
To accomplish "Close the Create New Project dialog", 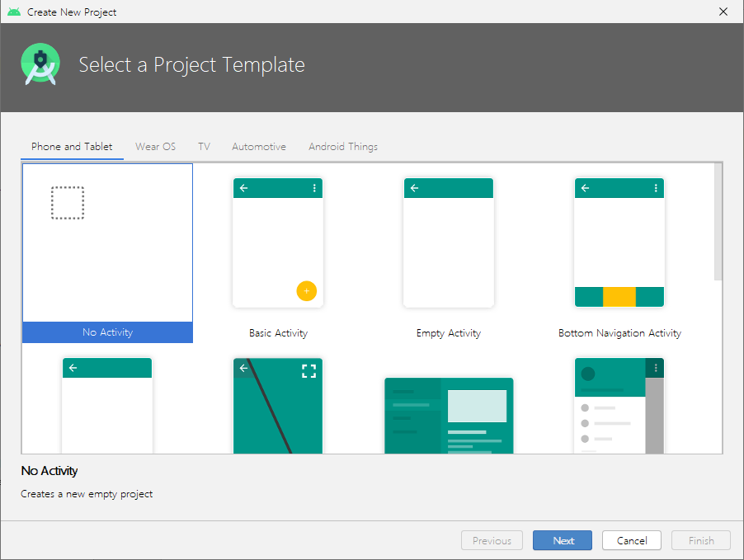I will (723, 12).
